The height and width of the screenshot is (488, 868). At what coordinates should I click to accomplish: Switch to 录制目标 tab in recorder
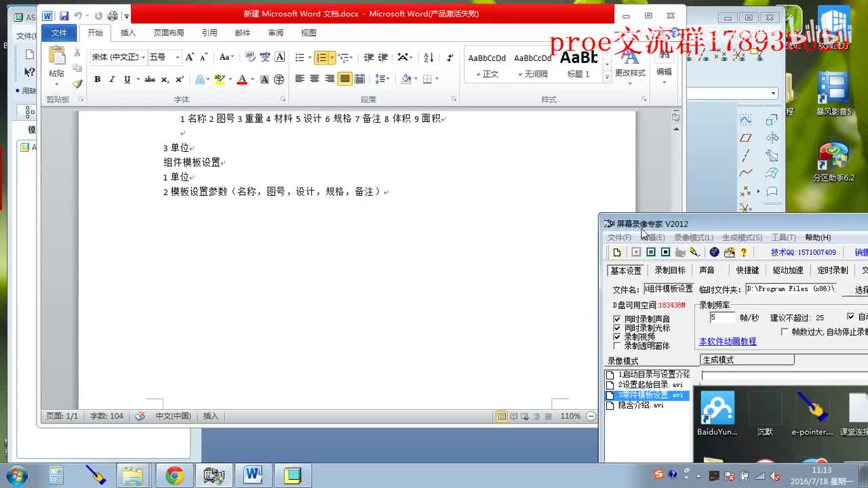point(670,270)
